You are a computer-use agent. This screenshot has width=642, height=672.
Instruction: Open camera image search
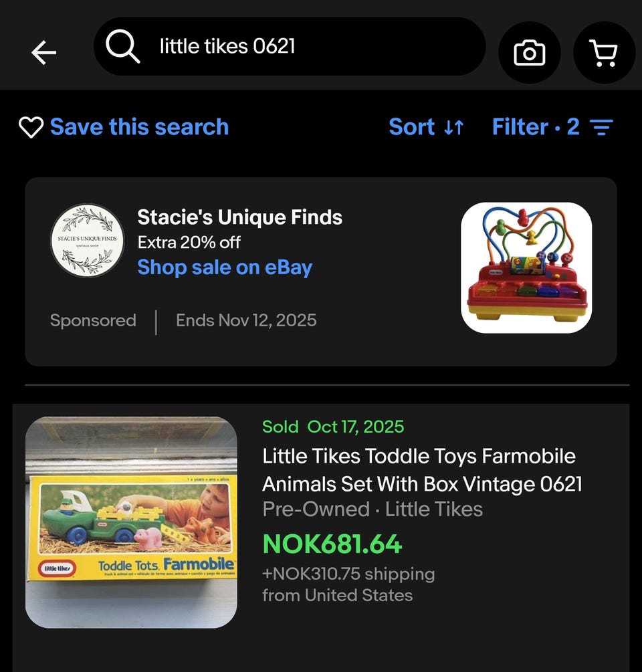click(529, 53)
